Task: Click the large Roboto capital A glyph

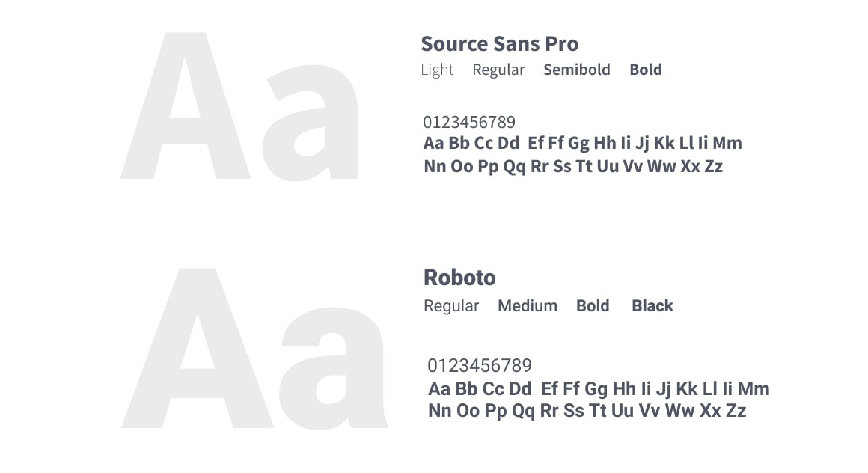Action: (198, 348)
